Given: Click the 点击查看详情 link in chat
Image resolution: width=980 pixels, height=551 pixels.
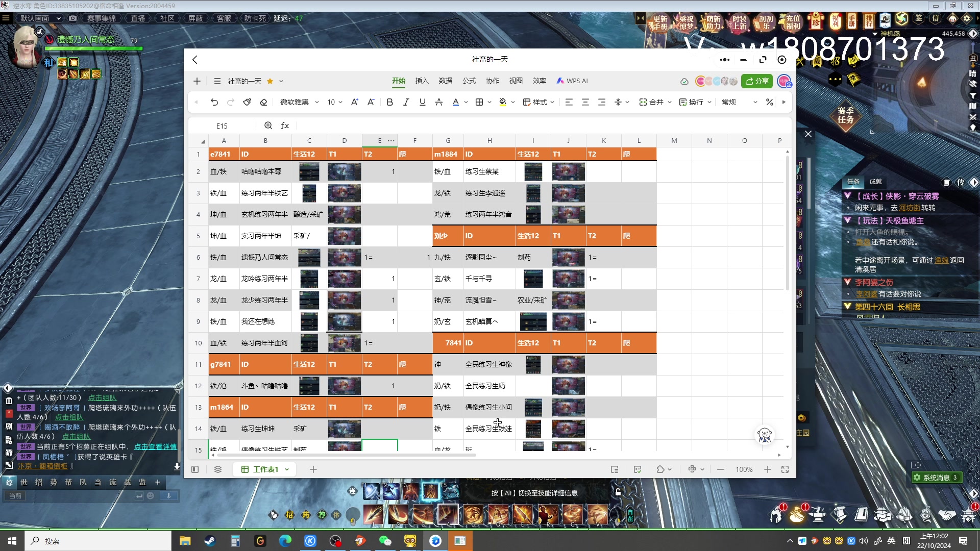Looking at the screenshot, I should (155, 446).
